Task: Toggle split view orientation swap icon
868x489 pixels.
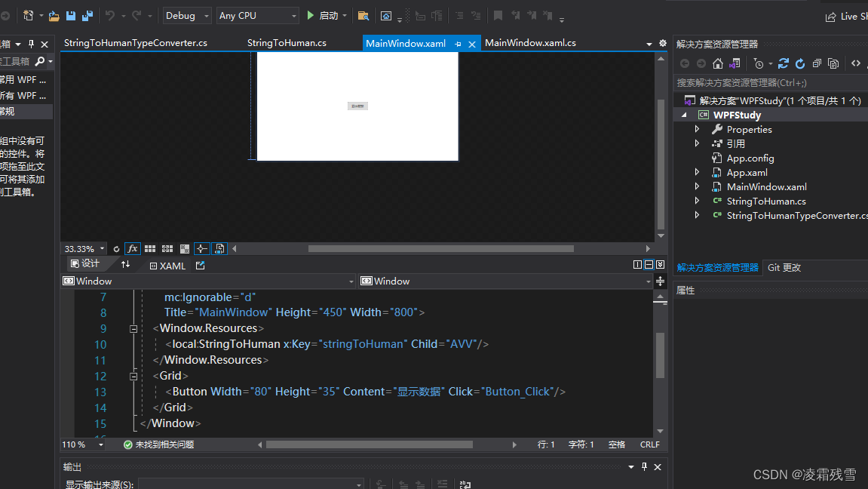Action: click(126, 265)
